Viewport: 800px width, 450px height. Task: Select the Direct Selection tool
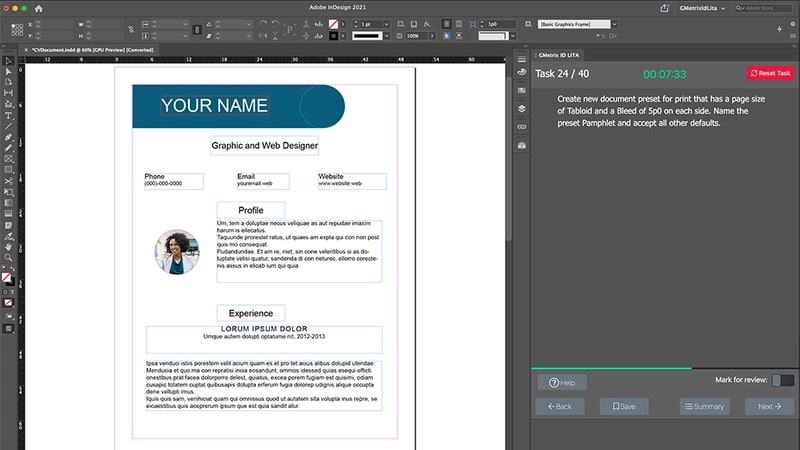click(8, 71)
